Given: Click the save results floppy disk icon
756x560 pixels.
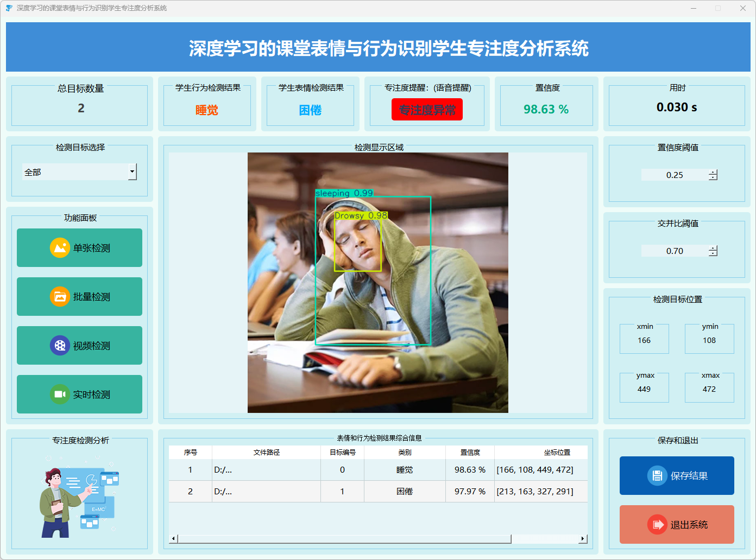Looking at the screenshot, I should pos(657,476).
